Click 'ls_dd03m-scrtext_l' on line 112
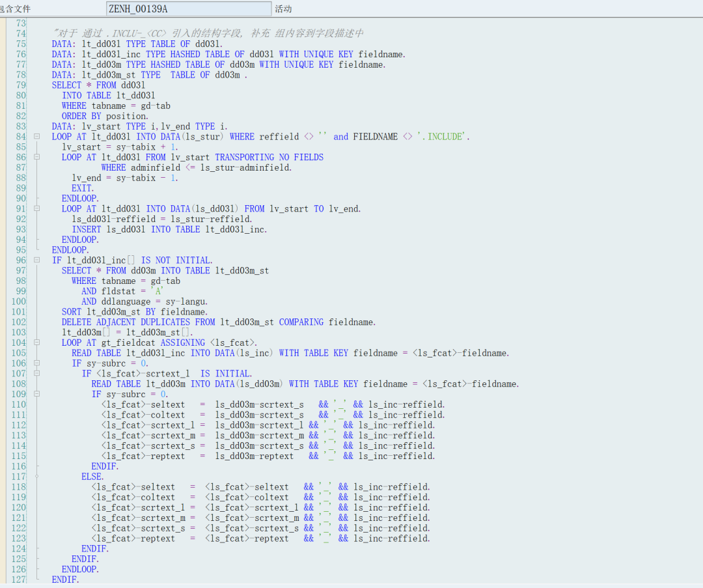 (x=259, y=426)
